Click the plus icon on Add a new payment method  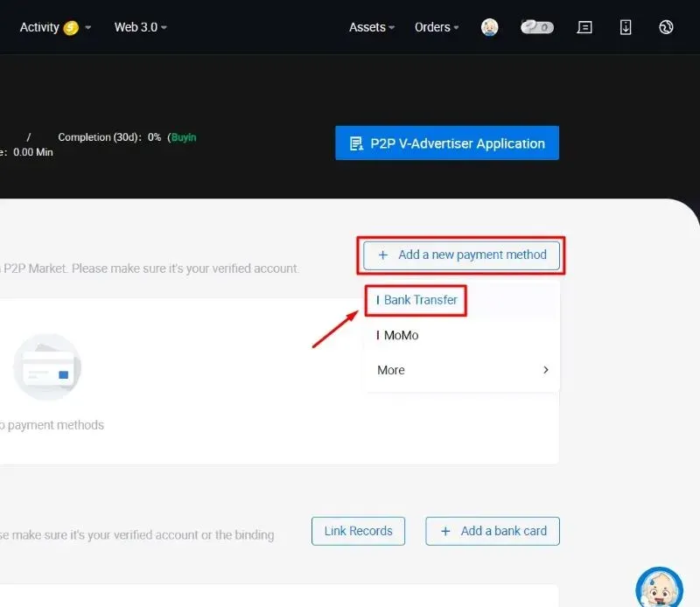point(382,255)
